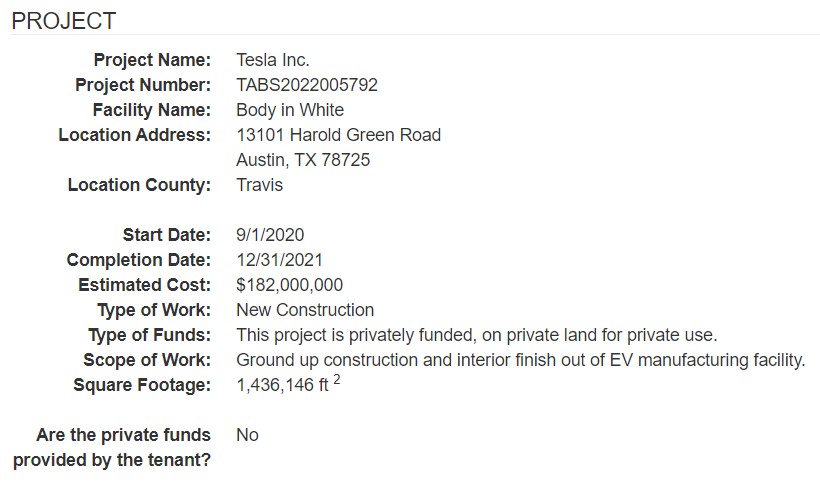Click the 13101 Harold Green Road address
Image resolution: width=820 pixels, height=496 pixels.
(x=338, y=135)
